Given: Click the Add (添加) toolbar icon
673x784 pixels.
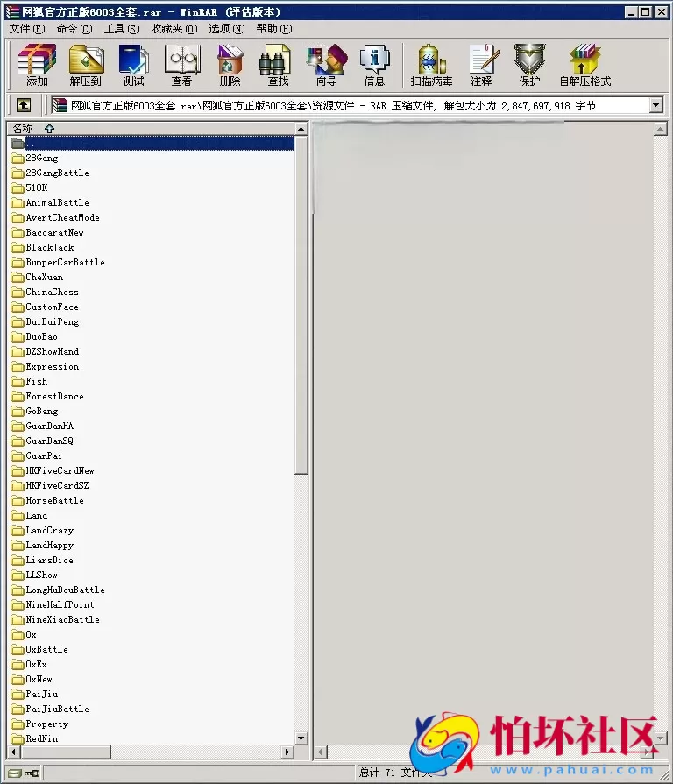Looking at the screenshot, I should tap(37, 65).
